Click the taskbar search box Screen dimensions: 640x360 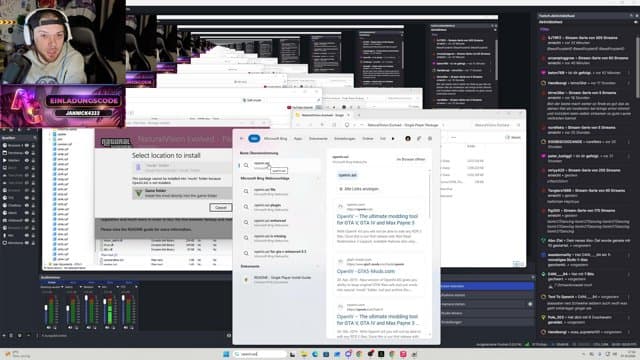[261, 354]
